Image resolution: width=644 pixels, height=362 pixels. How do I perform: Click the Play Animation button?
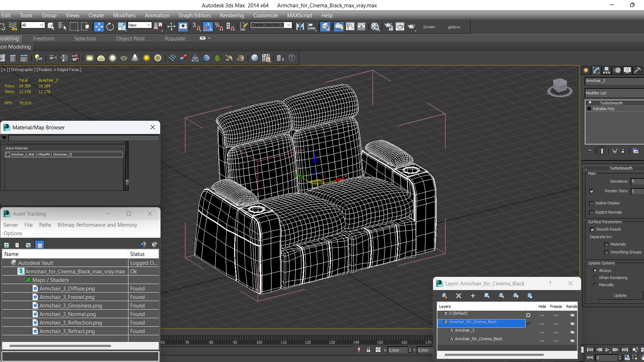(x=607, y=350)
